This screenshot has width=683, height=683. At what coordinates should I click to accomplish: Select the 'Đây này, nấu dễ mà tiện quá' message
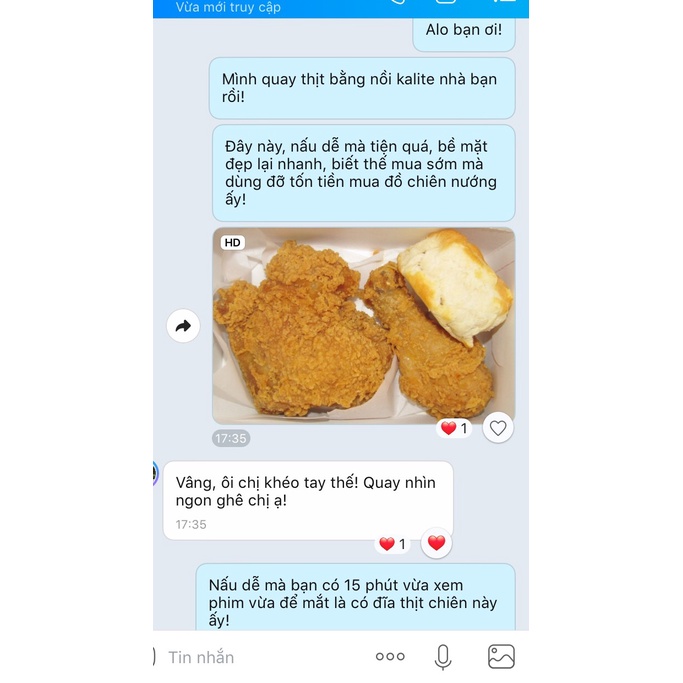pos(364,173)
